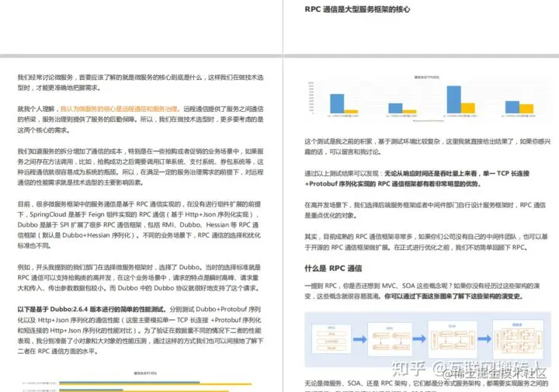Click the SOA box in the architecture diagram
559x392 pixels.
click(x=452, y=339)
